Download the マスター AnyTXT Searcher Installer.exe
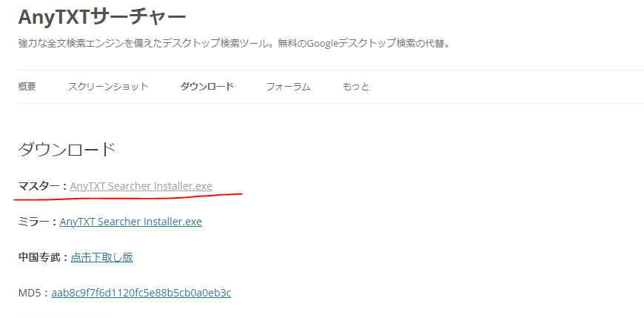Screen dimensions: 644x318 [141, 186]
